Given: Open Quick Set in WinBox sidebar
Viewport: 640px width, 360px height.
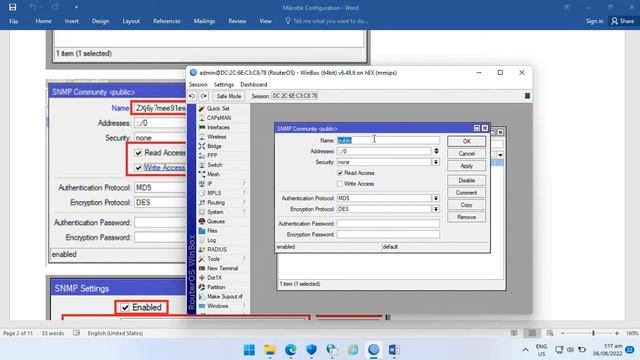Looking at the screenshot, I should coord(218,109).
